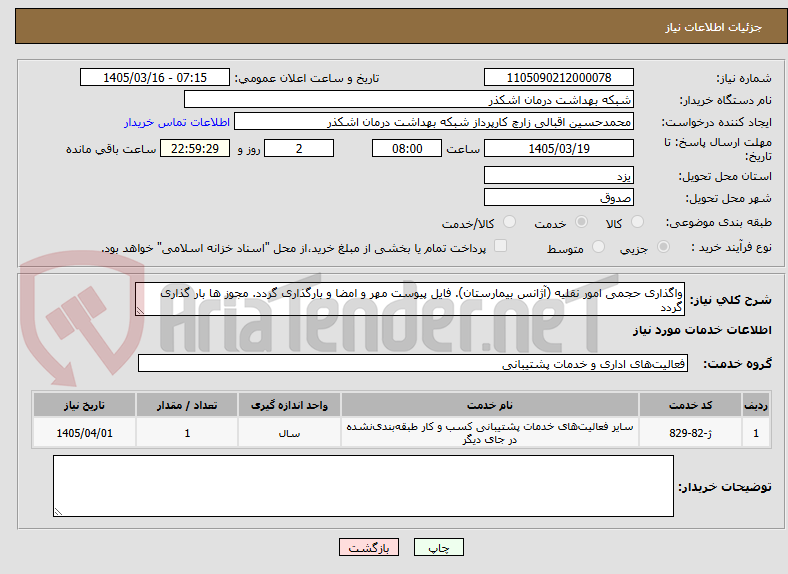Click the remaining time field 22:59:29
Image resolution: width=788 pixels, height=574 pixels.
click(x=195, y=148)
